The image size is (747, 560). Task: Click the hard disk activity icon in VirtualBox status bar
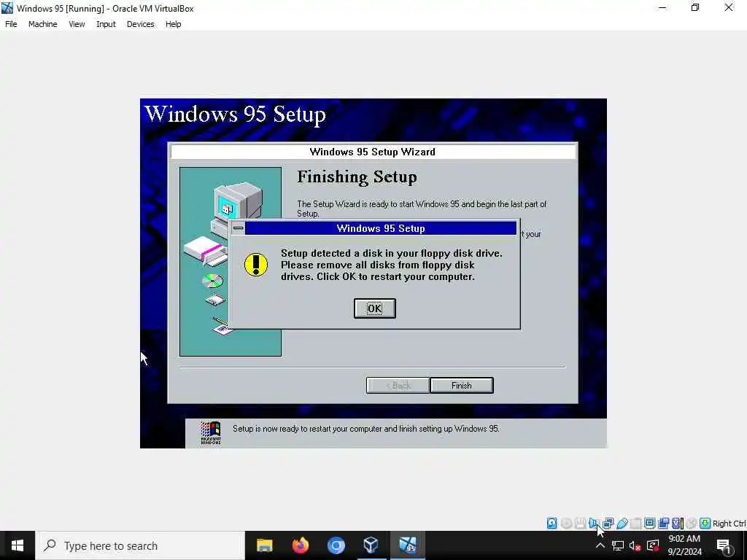click(551, 524)
